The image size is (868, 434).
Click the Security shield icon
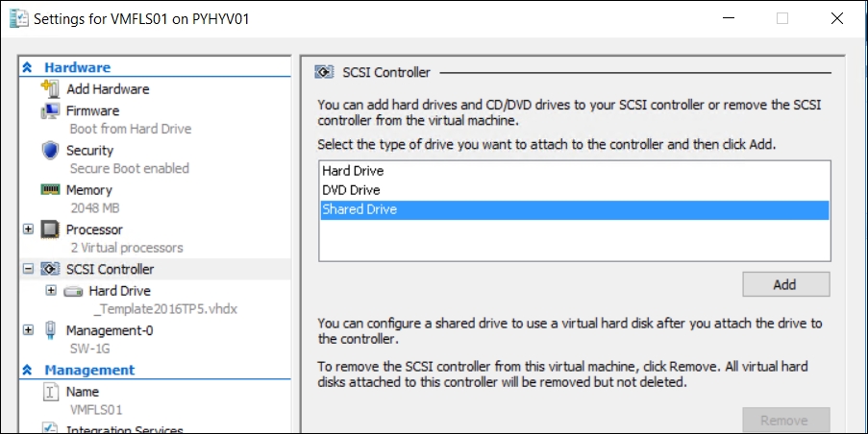pyautogui.click(x=50, y=151)
